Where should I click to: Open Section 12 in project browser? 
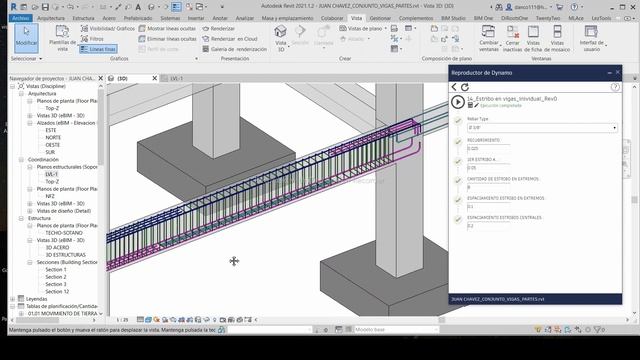[x=57, y=291]
